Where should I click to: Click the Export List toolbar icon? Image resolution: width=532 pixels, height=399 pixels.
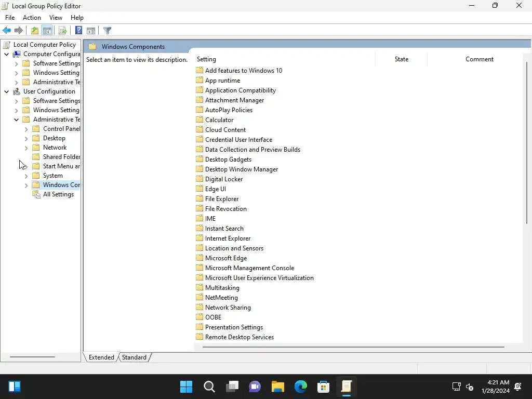click(x=63, y=31)
